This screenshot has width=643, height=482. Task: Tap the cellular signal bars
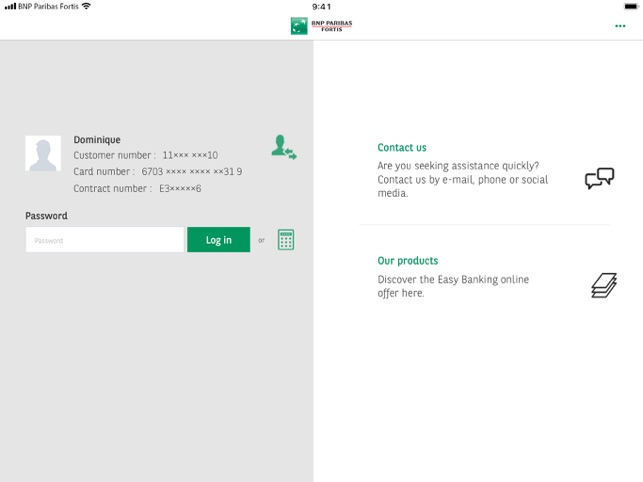[10, 6]
